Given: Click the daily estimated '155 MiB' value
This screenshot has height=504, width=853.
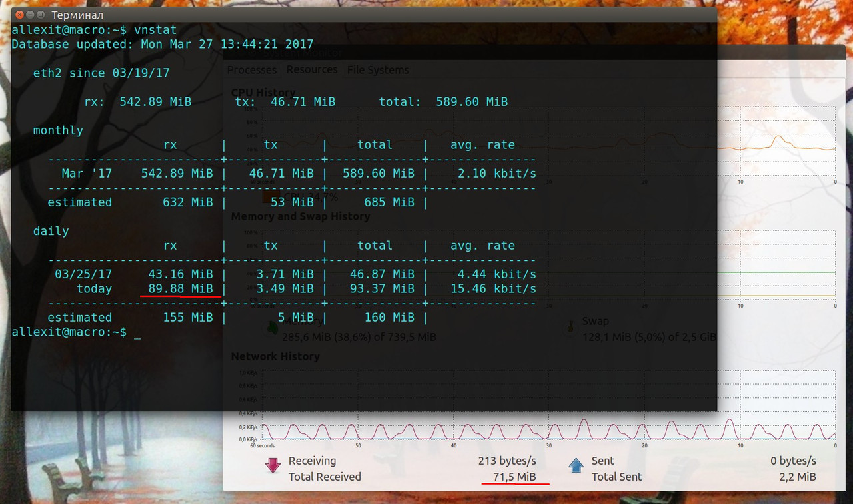Looking at the screenshot, I should [188, 318].
